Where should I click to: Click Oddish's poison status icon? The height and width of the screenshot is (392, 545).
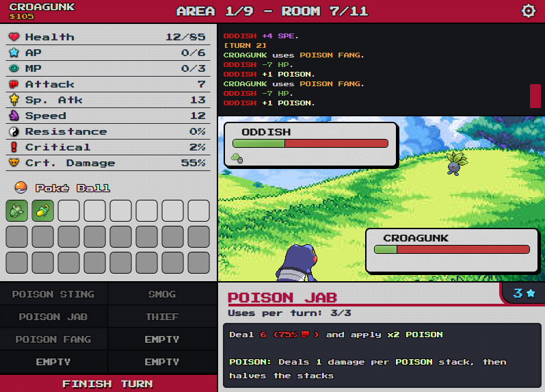point(237,158)
